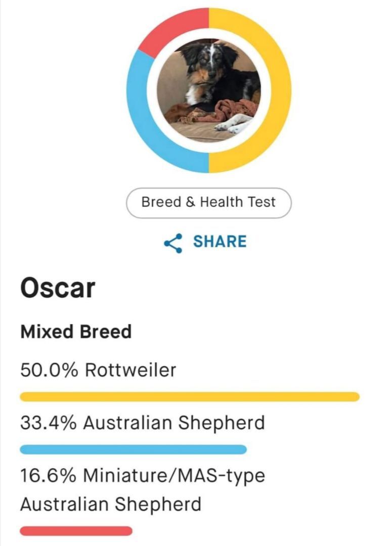Click the 33.4% percentage value
The width and height of the screenshot is (392, 546).
point(49,423)
